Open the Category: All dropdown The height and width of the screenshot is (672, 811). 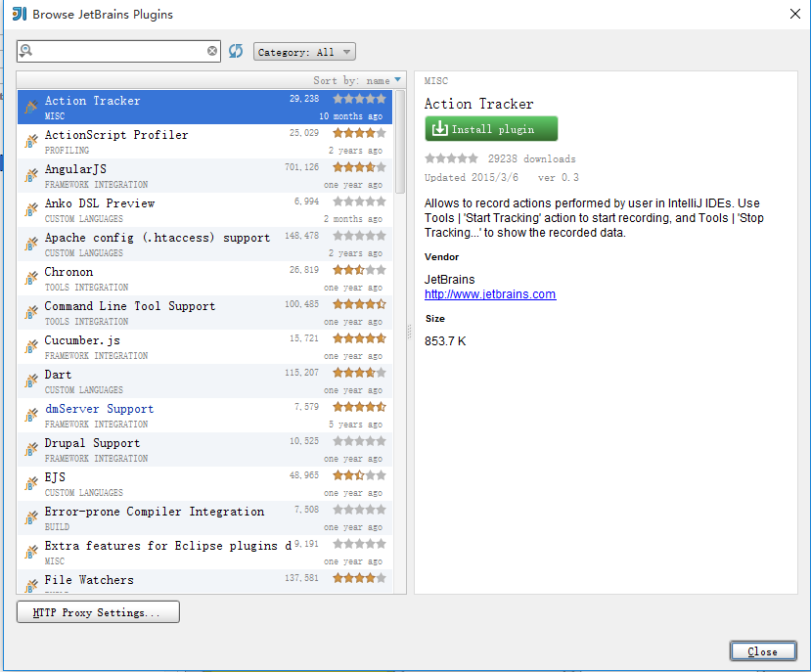(304, 52)
